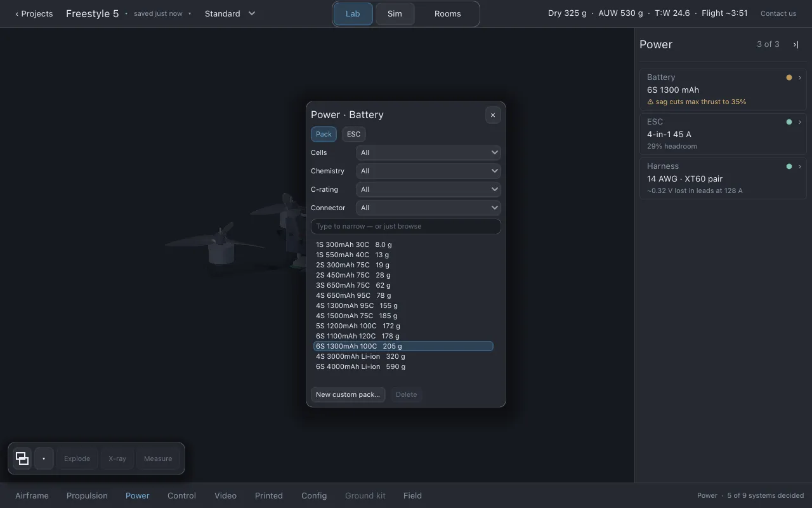Open Battery card chevron in Power panel

coord(800,77)
